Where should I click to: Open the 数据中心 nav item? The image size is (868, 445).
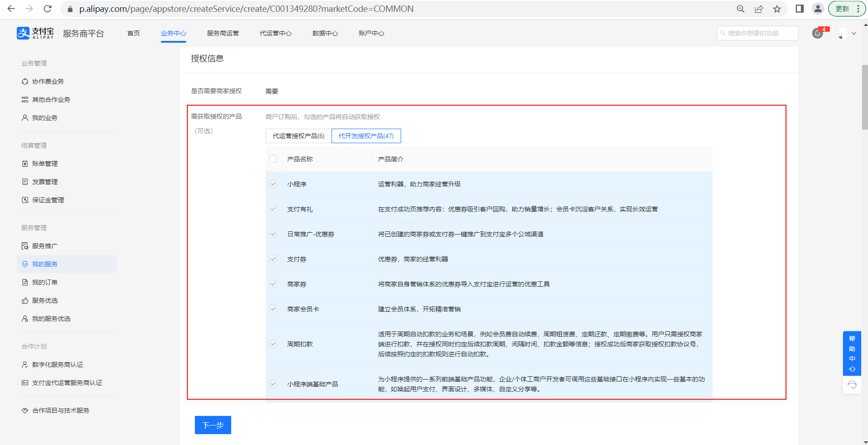click(325, 33)
